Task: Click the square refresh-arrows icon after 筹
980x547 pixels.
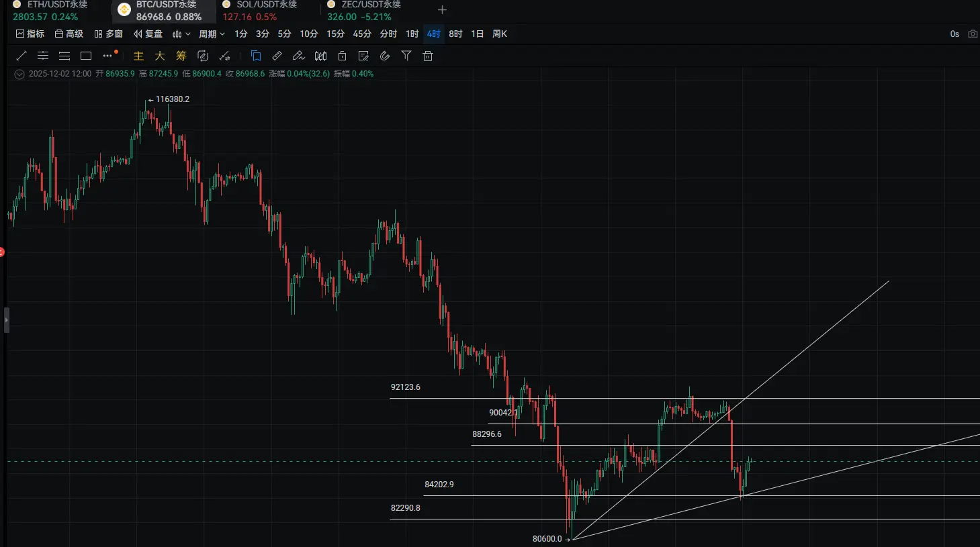Action: click(203, 56)
